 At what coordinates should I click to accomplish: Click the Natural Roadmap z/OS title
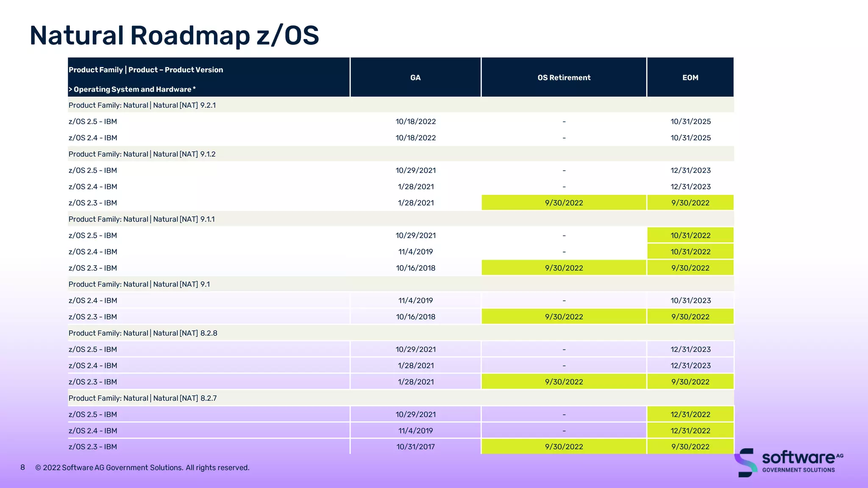(174, 36)
